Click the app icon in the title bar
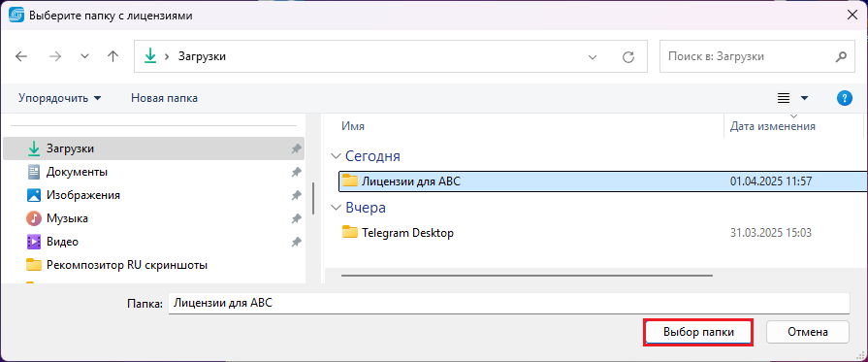Viewport: 868px width, 362px height. [17, 16]
